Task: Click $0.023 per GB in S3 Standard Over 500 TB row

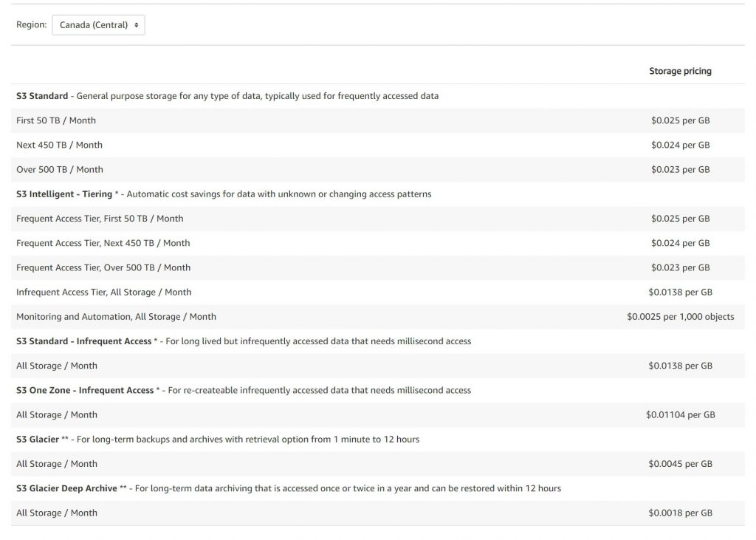Action: [680, 169]
